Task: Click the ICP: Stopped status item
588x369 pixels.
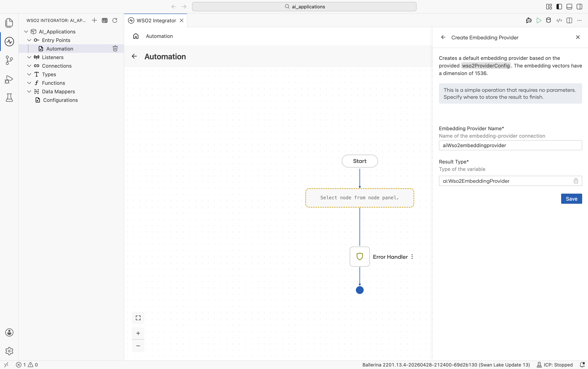Action: pos(554,365)
